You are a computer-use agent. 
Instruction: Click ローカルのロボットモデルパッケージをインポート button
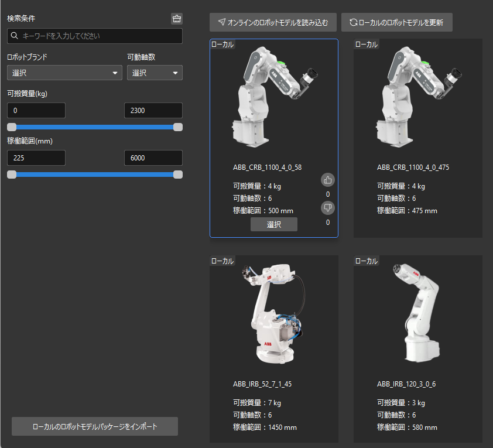[95, 426]
